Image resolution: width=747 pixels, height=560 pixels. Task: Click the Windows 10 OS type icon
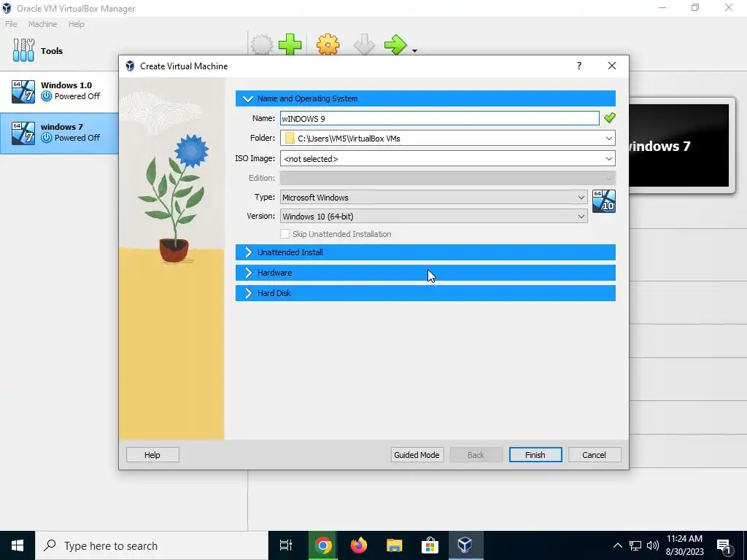tap(603, 201)
